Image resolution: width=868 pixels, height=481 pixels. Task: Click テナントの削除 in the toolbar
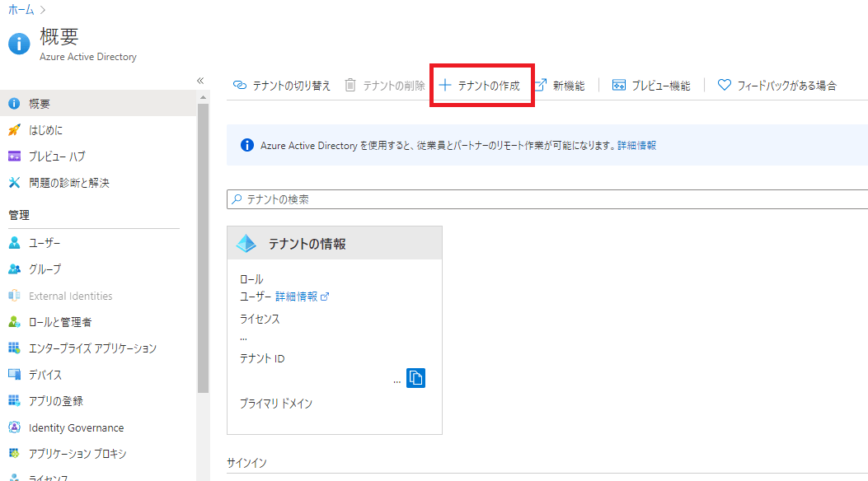tap(385, 85)
